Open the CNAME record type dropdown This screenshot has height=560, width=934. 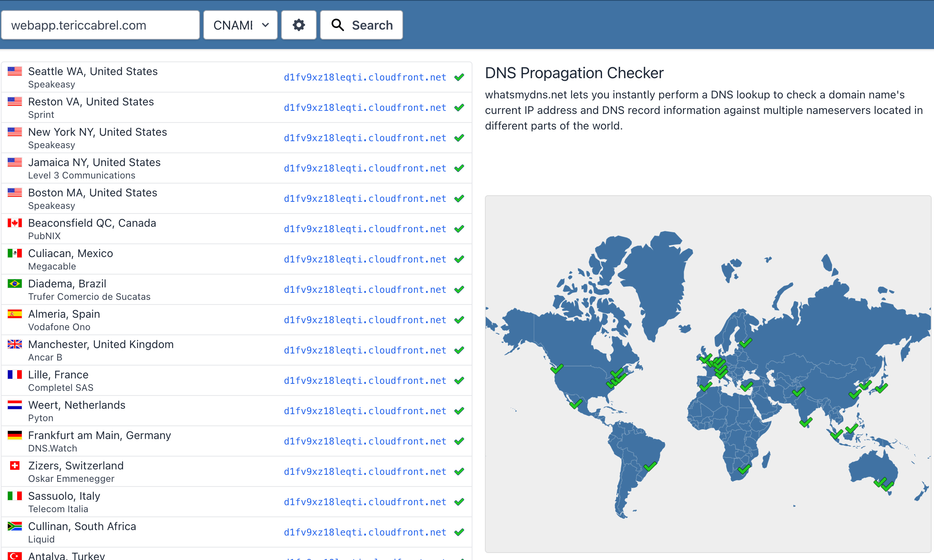(240, 25)
